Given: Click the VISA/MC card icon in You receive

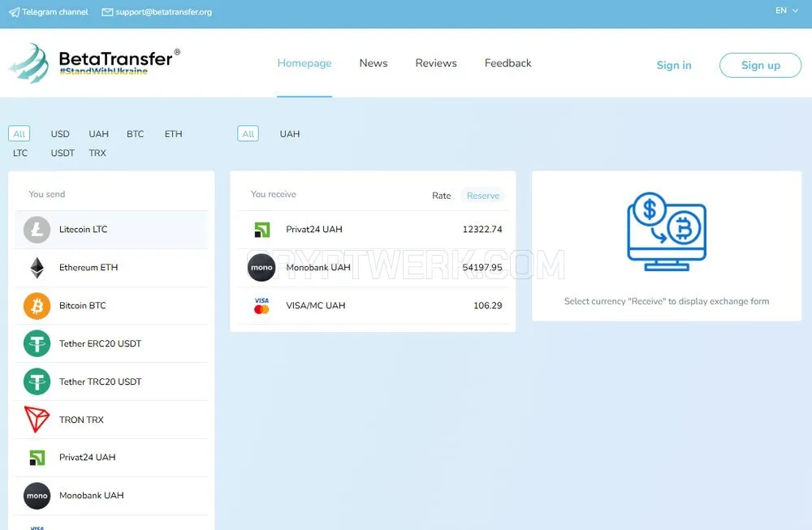Looking at the screenshot, I should coord(261,305).
